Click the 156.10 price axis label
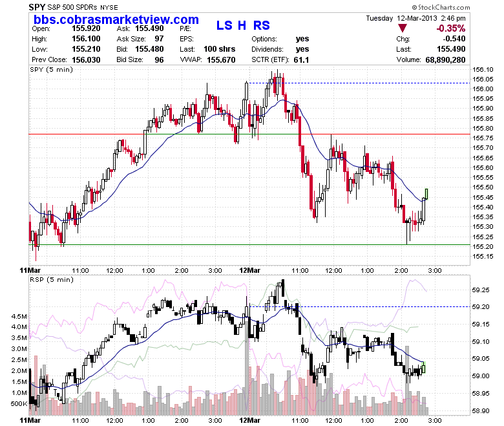The width and height of the screenshot is (504, 426). (x=483, y=69)
